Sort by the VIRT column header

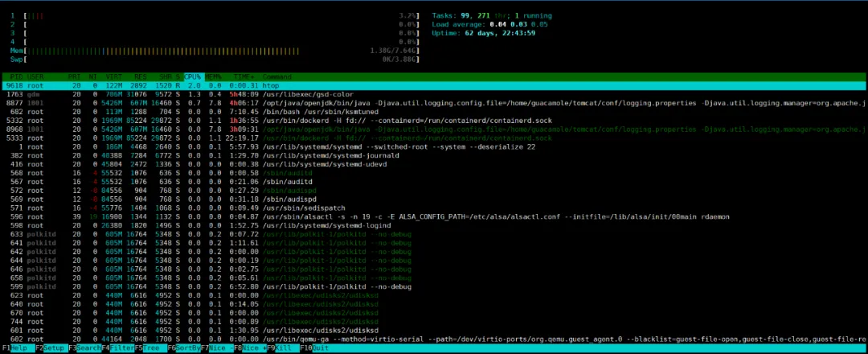click(113, 77)
